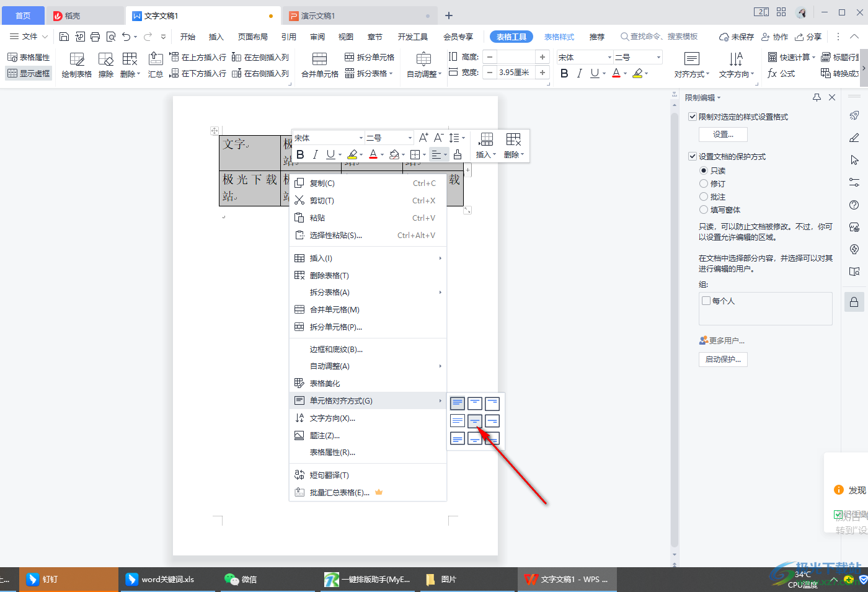Choose middle-left cell alignment in submenu
Image resolution: width=868 pixels, height=592 pixels.
(458, 421)
